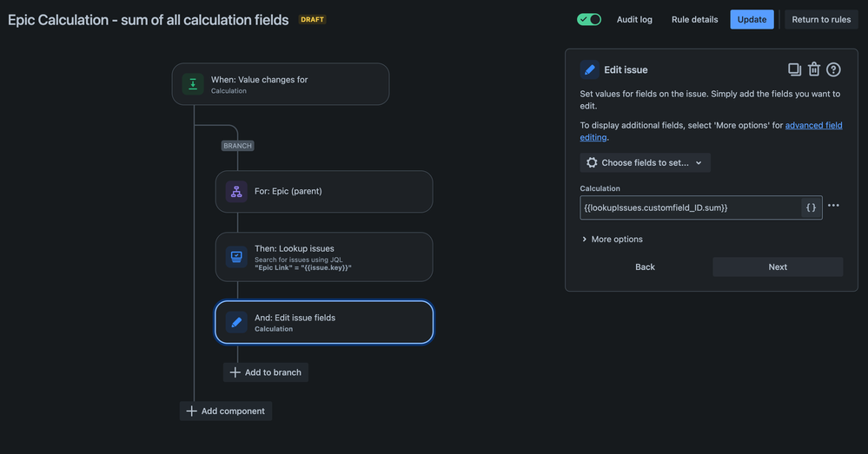Click the smart values braces icon
This screenshot has height=454, width=868.
[x=811, y=207]
